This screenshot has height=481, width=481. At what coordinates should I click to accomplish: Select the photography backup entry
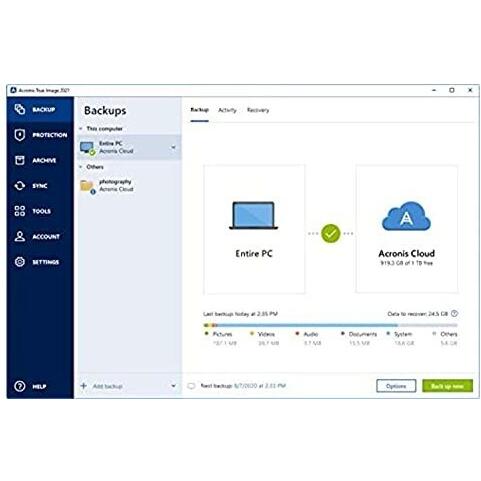click(129, 186)
